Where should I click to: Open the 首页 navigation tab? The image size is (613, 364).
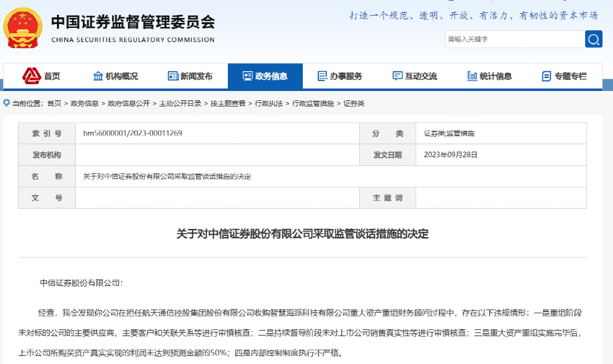pyautogui.click(x=41, y=76)
